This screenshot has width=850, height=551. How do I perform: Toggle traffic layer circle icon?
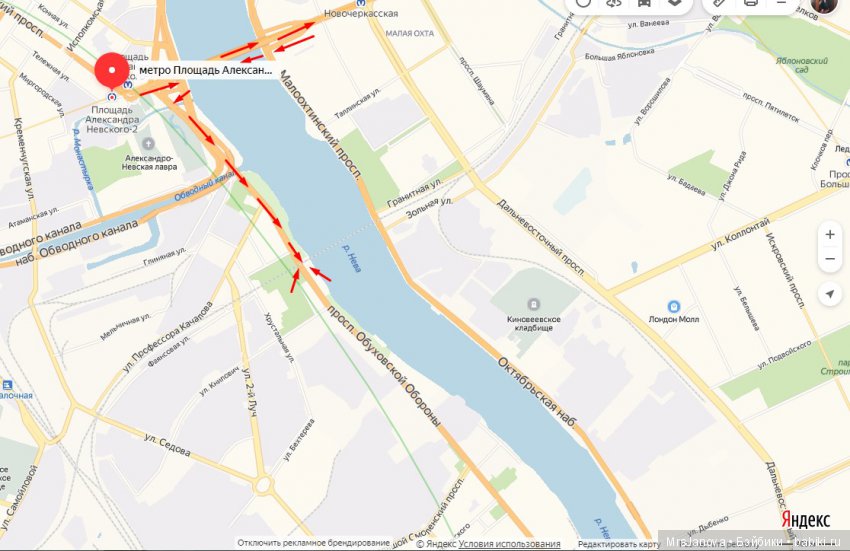583,3
